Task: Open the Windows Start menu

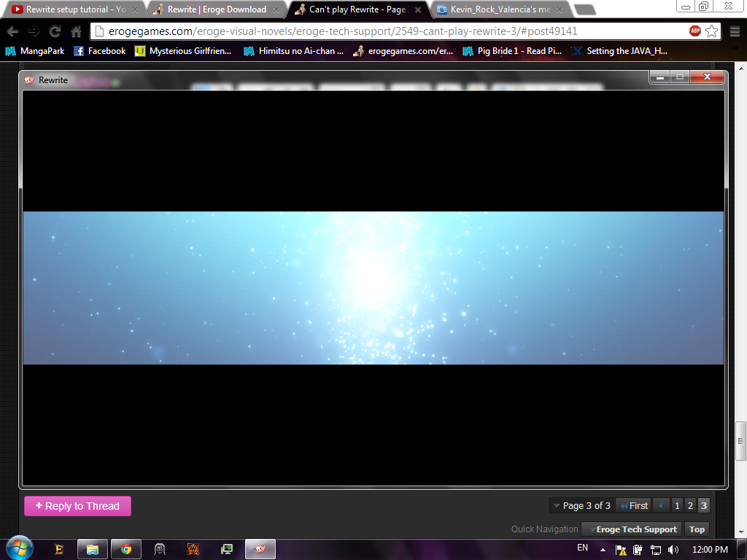Action: tap(20, 548)
